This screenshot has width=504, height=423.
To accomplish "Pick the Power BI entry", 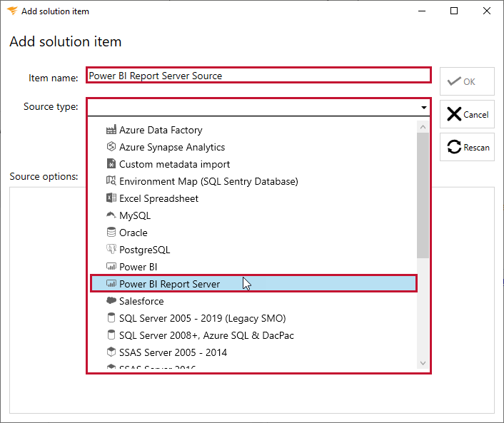I will tap(253, 267).
